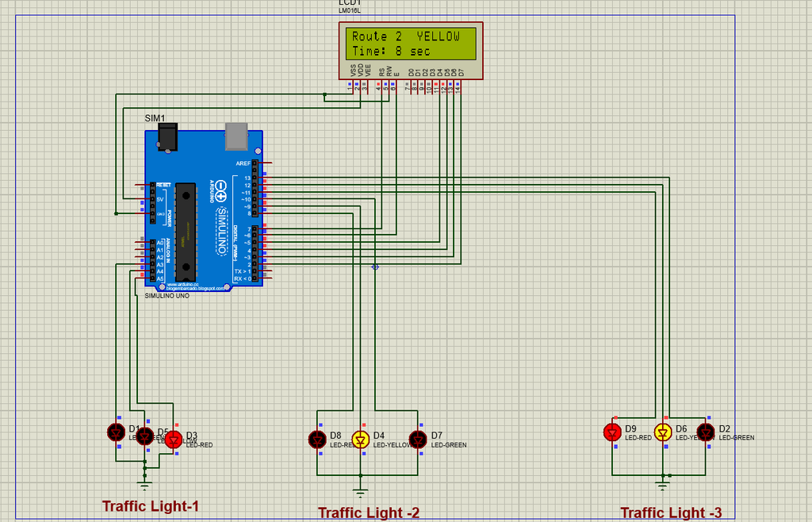Viewport: 812px width, 522px height.
Task: Click the dark LED D1
Action: point(117,432)
